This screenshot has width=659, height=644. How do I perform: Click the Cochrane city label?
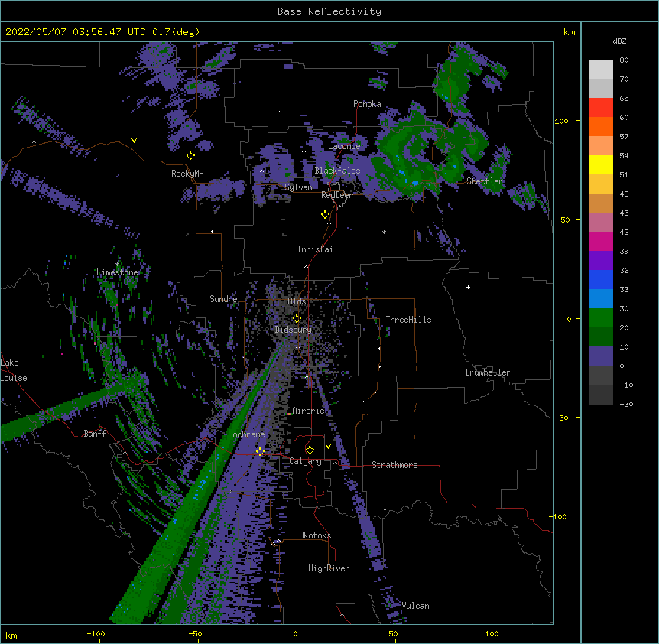pos(246,434)
